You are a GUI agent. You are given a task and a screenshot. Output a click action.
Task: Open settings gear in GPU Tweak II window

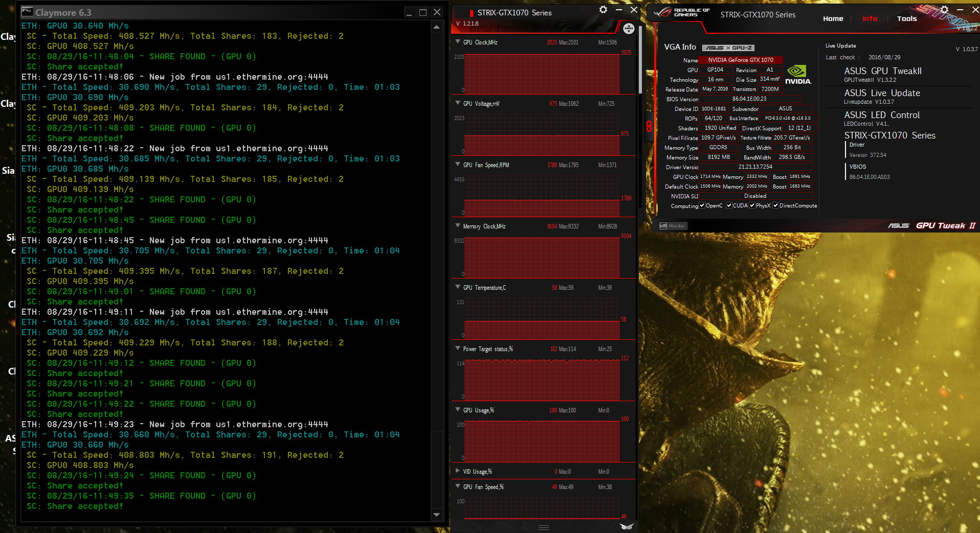pos(944,10)
